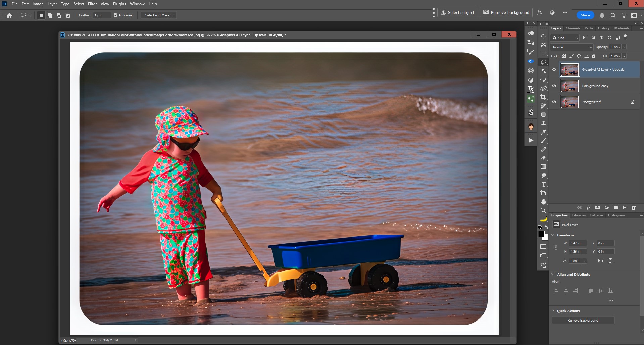Toggle lock transparent pixels

click(564, 56)
